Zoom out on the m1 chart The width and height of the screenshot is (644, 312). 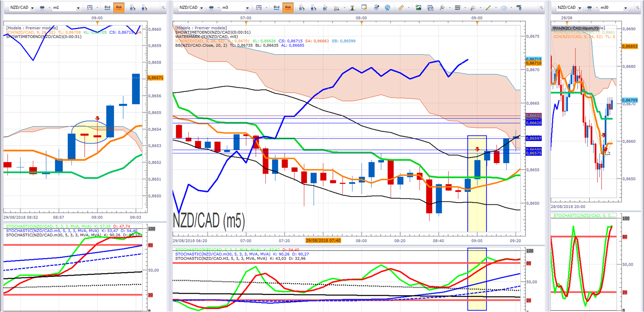point(145,8)
